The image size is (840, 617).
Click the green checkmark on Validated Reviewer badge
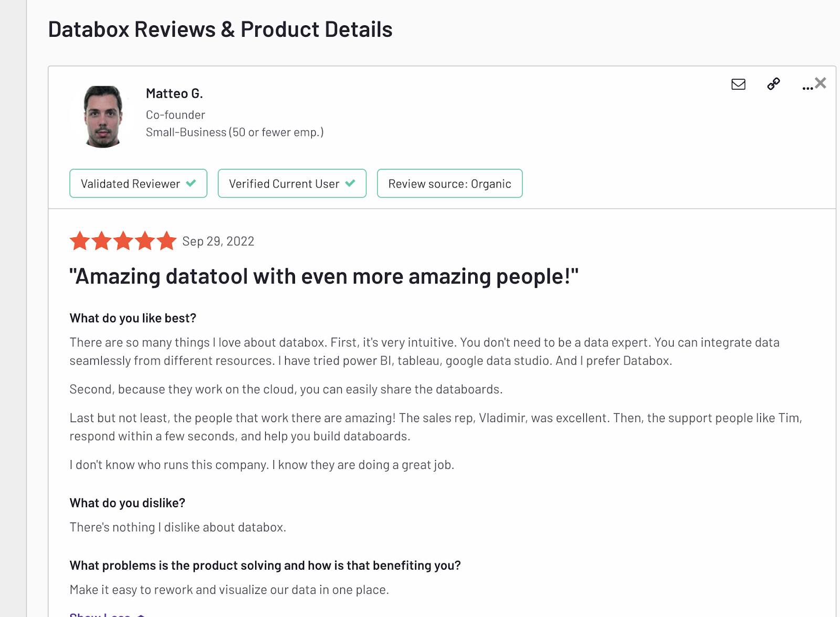point(191,183)
